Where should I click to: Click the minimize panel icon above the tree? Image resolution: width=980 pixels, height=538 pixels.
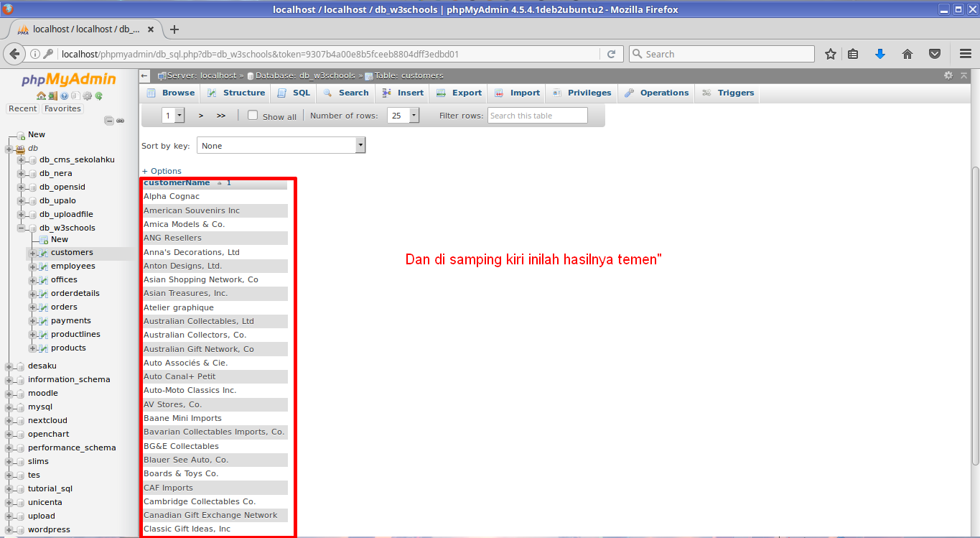click(109, 121)
